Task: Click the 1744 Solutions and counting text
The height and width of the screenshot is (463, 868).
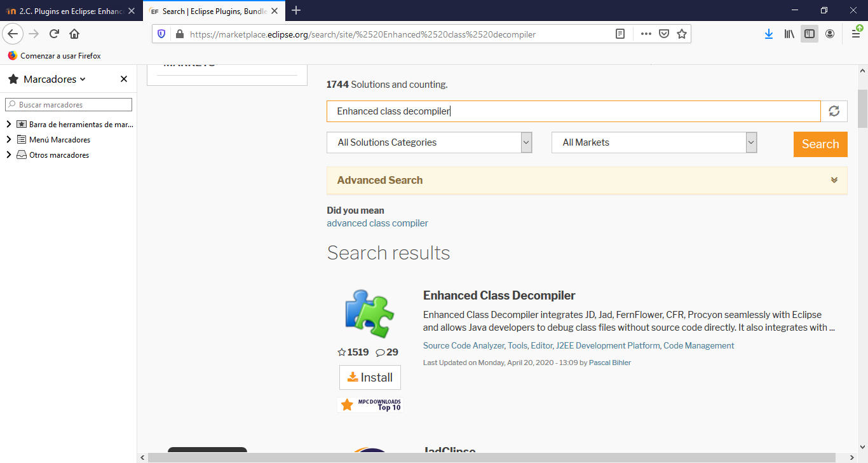Action: (388, 85)
